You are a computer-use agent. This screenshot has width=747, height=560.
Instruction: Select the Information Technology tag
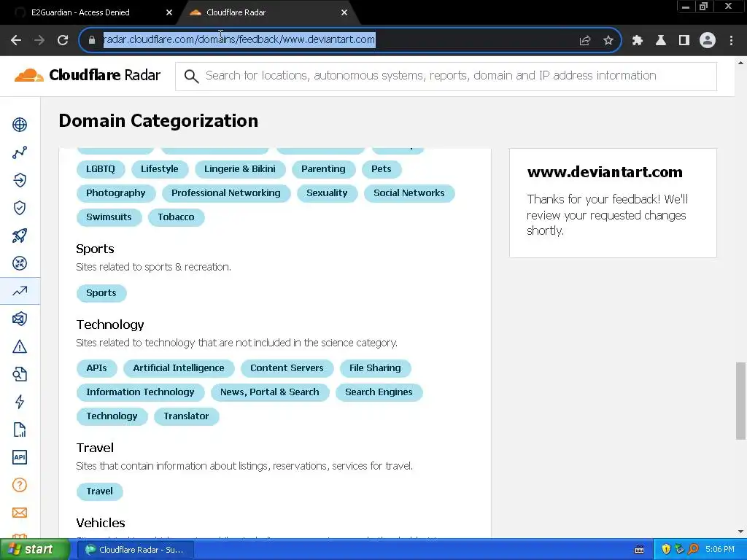pos(140,392)
